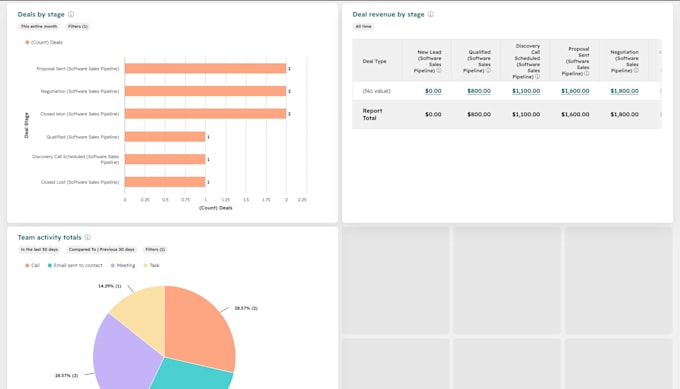Open Deals by stage report title
Viewport: 680px width, 389px height.
click(x=41, y=14)
